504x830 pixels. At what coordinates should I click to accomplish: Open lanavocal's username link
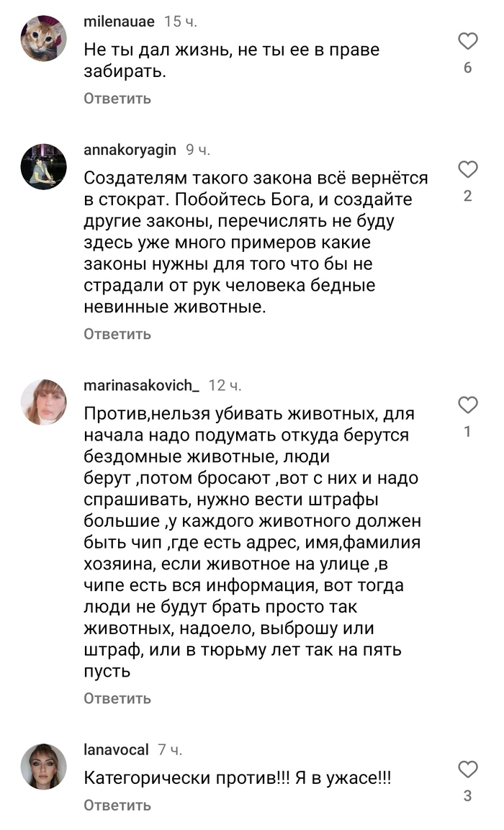click(x=116, y=750)
